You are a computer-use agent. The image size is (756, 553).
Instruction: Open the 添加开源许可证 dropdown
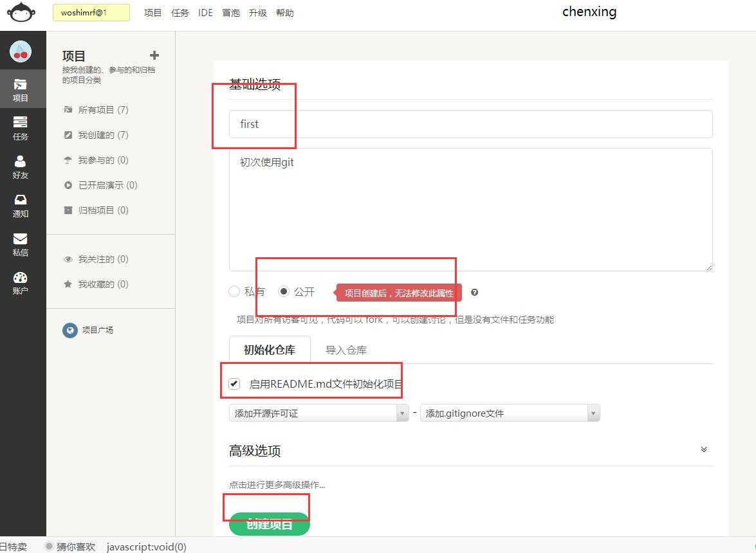(x=318, y=413)
